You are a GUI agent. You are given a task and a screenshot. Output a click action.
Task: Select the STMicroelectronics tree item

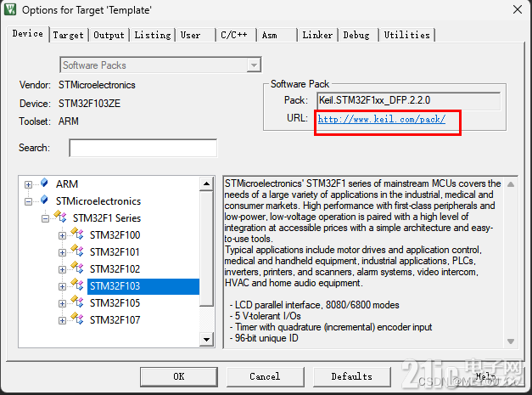(x=98, y=201)
